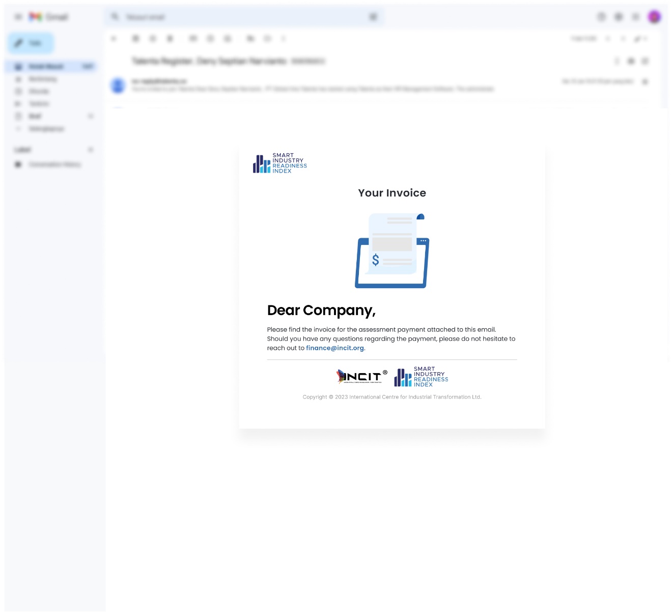This screenshot has height=616, width=672.
Task: Click the purple account avatar
Action: coord(654,17)
